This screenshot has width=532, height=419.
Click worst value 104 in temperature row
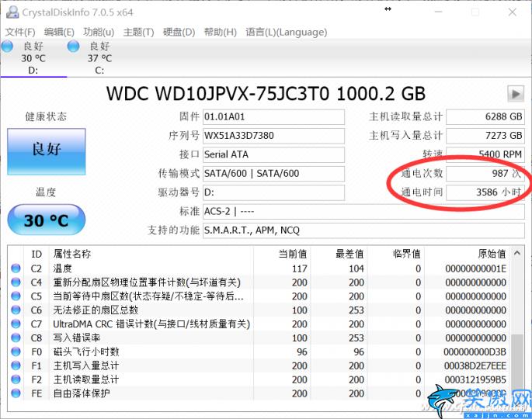pyautogui.click(x=356, y=268)
